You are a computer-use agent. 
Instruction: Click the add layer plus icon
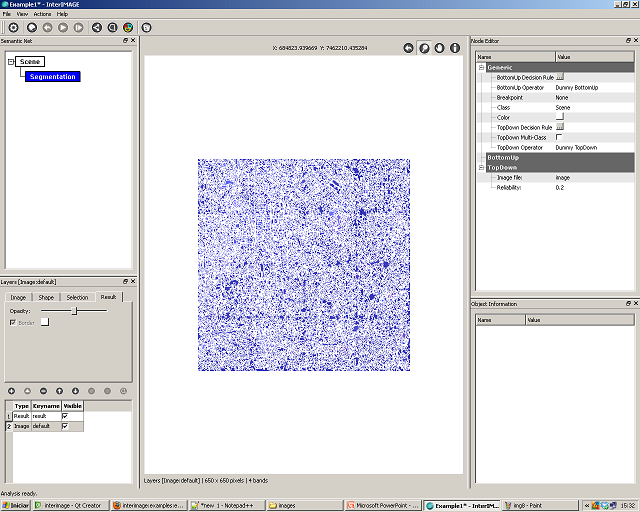[x=11, y=390]
